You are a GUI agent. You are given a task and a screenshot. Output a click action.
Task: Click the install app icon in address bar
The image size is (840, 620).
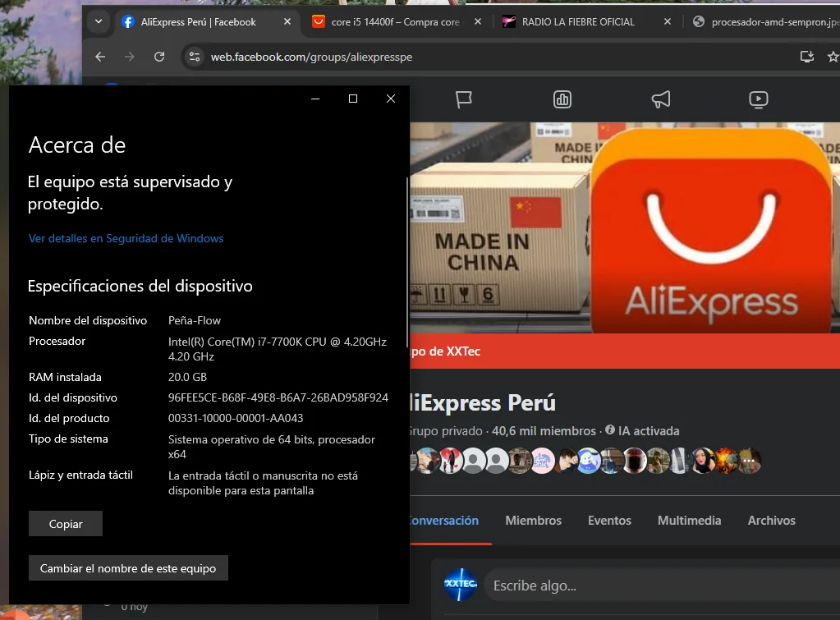[x=807, y=57]
